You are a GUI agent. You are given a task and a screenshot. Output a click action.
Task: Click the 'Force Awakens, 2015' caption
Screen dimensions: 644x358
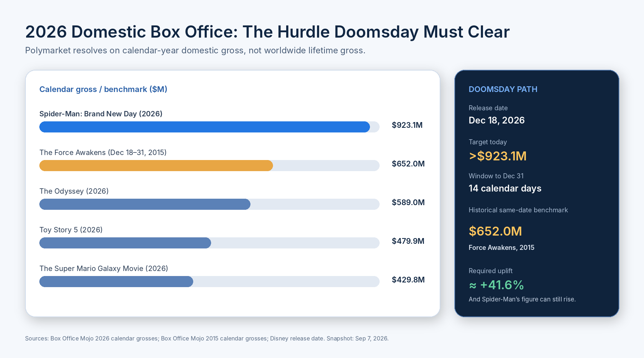coord(501,248)
